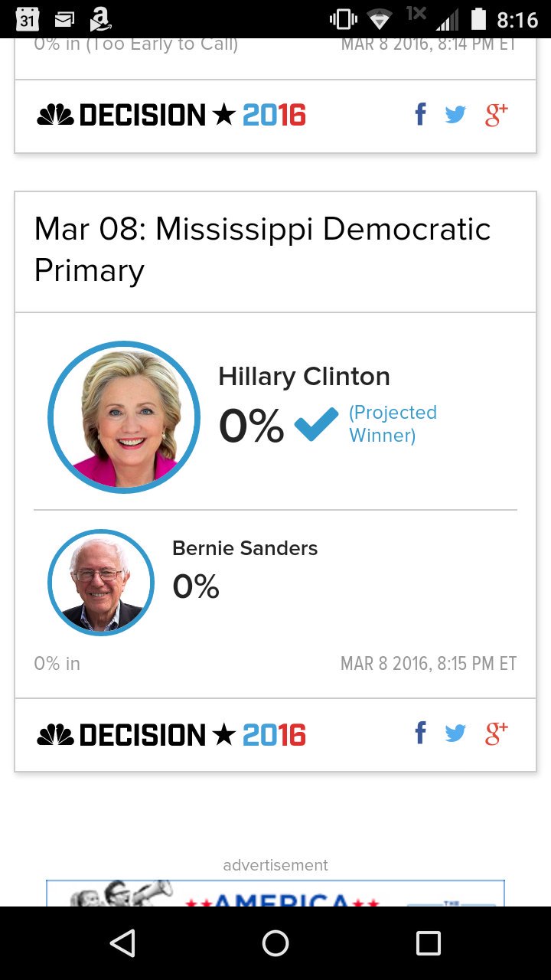Tap Hillary Clinton's circular portrait
The image size is (551, 980).
click(x=124, y=417)
